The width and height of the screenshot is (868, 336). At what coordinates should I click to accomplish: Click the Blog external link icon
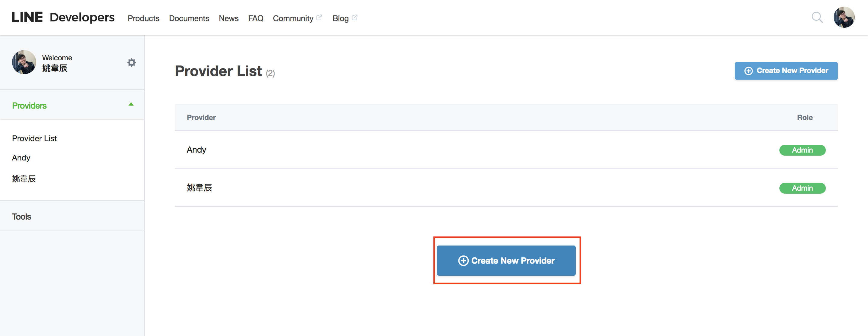click(354, 17)
